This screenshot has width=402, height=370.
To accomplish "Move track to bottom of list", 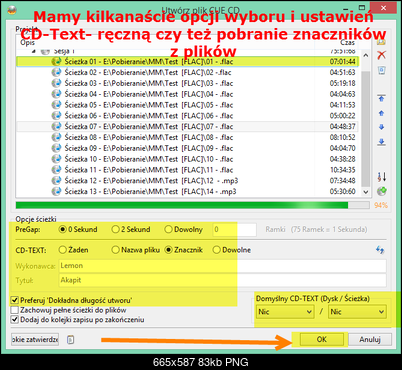I will coord(382,142).
